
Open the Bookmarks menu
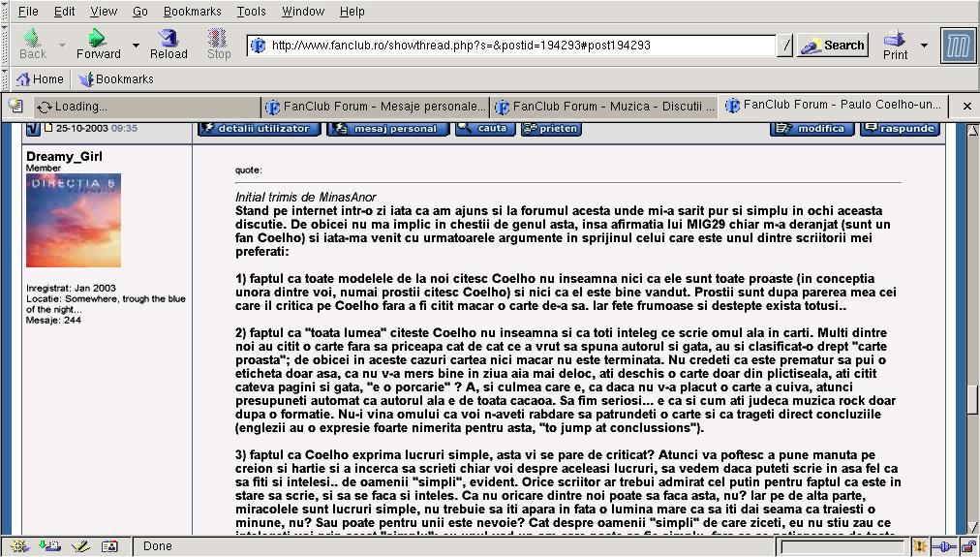193,12
